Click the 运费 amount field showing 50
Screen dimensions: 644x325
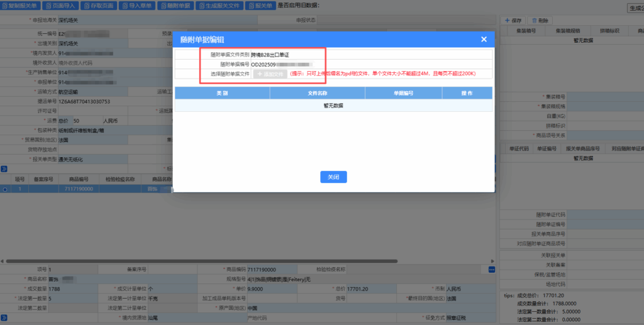tap(87, 121)
